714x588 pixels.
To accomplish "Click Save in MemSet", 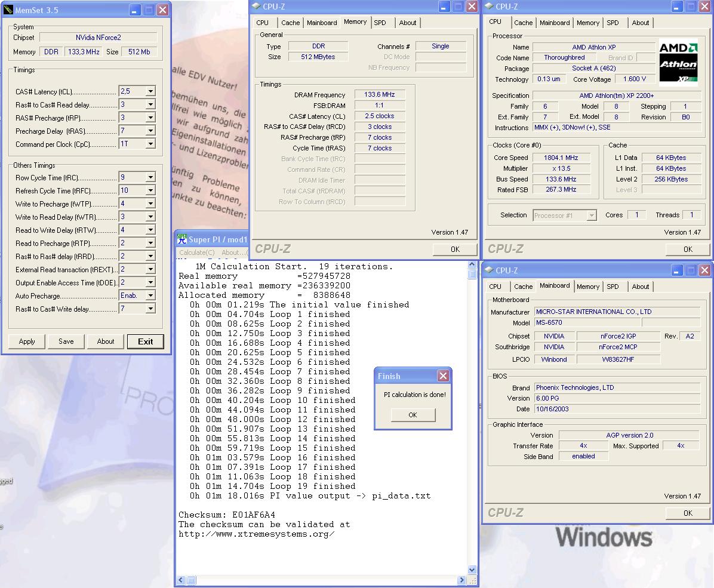I will point(66,341).
